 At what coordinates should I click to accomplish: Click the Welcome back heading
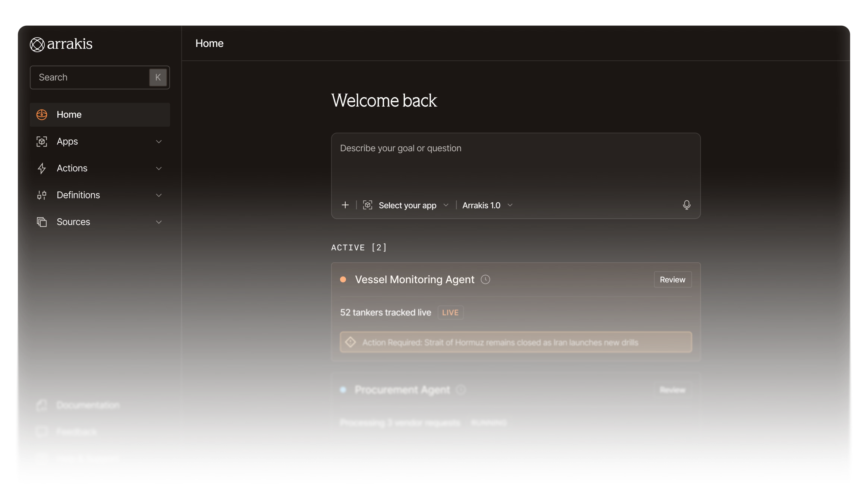tap(384, 101)
